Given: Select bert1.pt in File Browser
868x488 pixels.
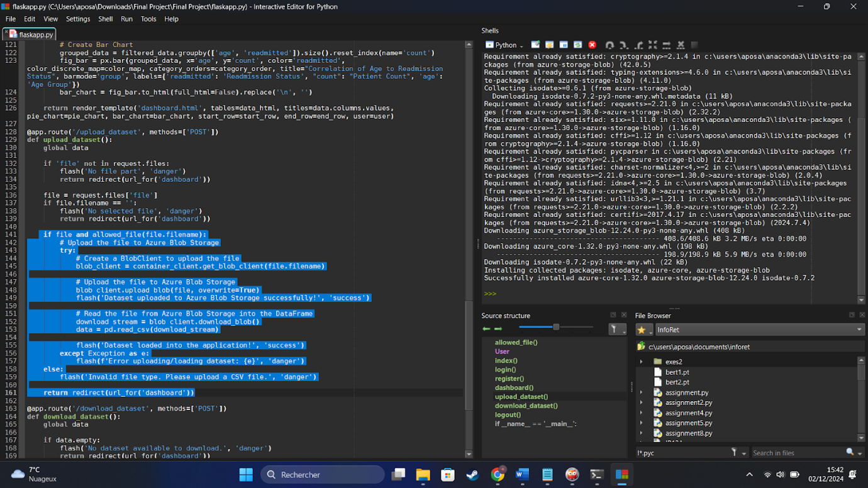Looking at the screenshot, I should pos(677,372).
